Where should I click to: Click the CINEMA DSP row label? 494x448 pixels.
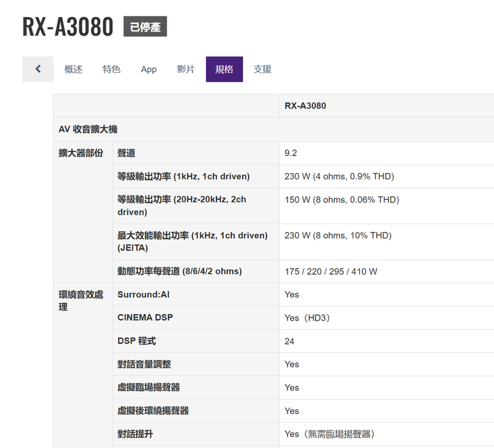tap(145, 317)
